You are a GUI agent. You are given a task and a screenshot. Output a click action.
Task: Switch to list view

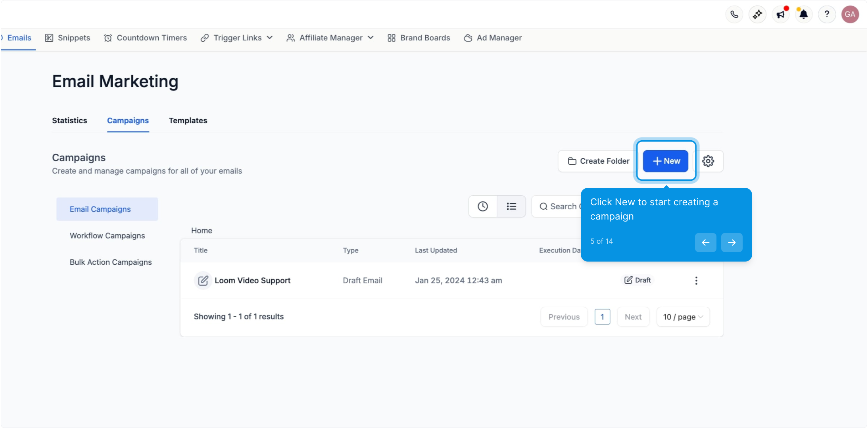pyautogui.click(x=511, y=206)
